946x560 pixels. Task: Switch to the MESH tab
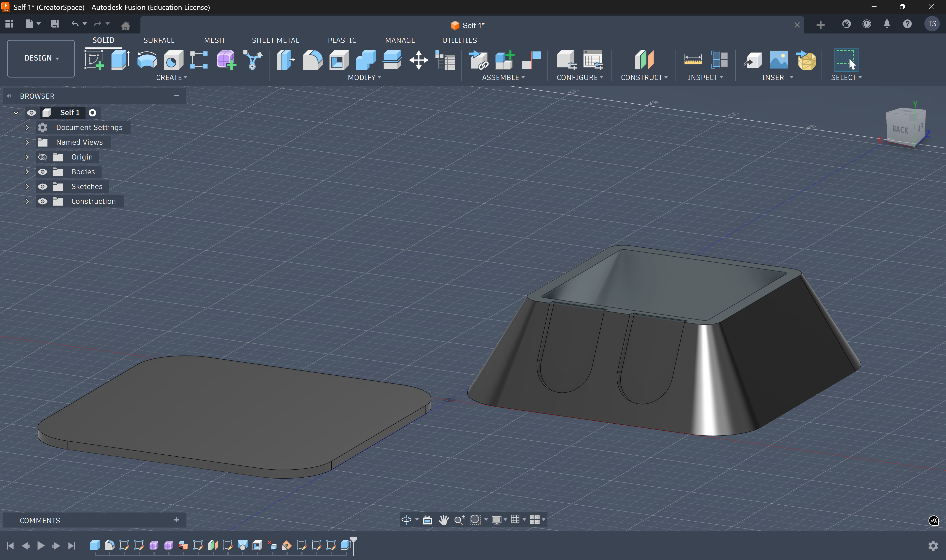[214, 40]
